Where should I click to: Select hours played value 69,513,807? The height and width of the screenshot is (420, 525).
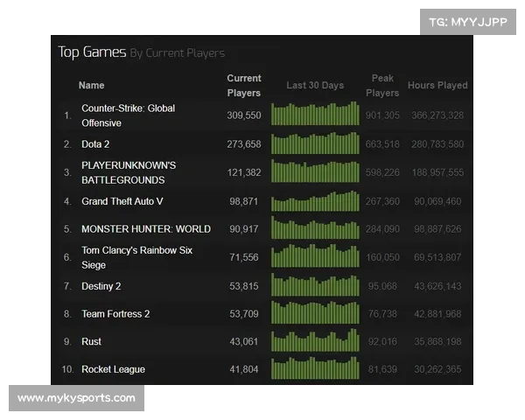[437, 257]
